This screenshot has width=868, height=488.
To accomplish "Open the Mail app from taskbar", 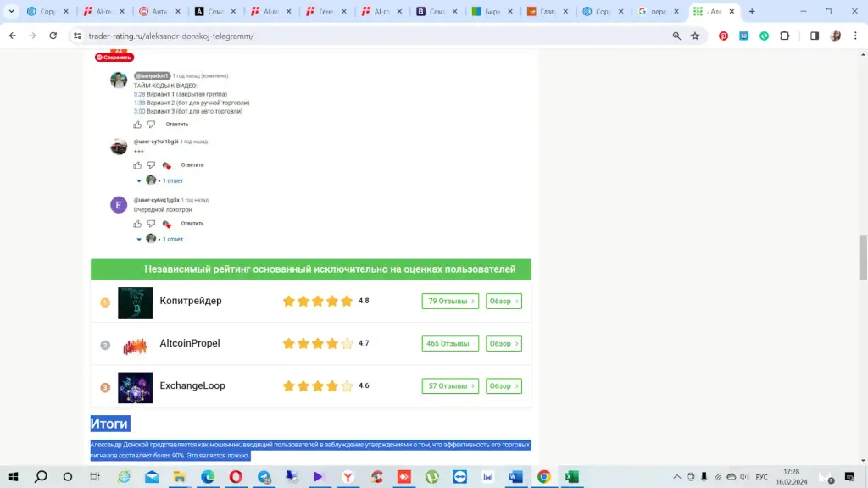I will point(152,476).
